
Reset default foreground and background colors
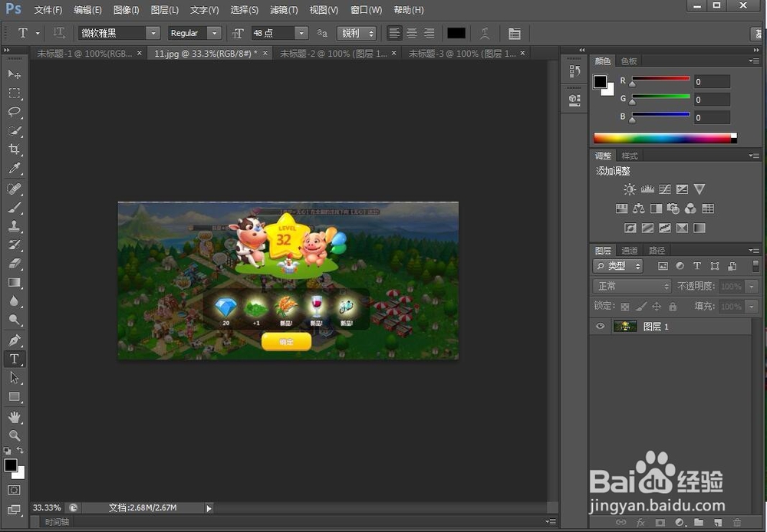[x=7, y=450]
